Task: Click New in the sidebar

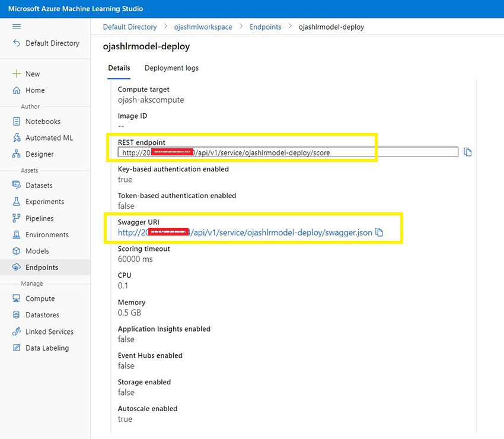Action: tap(33, 74)
